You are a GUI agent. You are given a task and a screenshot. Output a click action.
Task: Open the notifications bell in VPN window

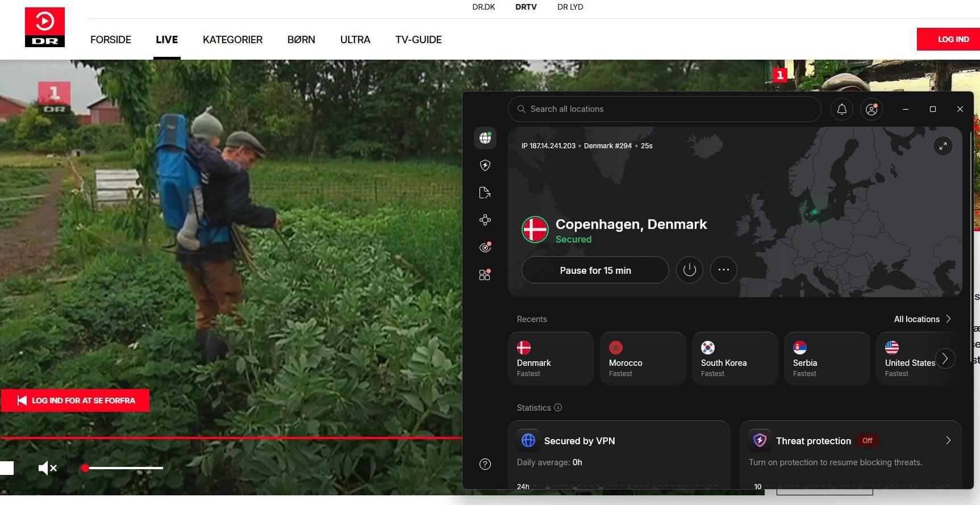tap(842, 109)
